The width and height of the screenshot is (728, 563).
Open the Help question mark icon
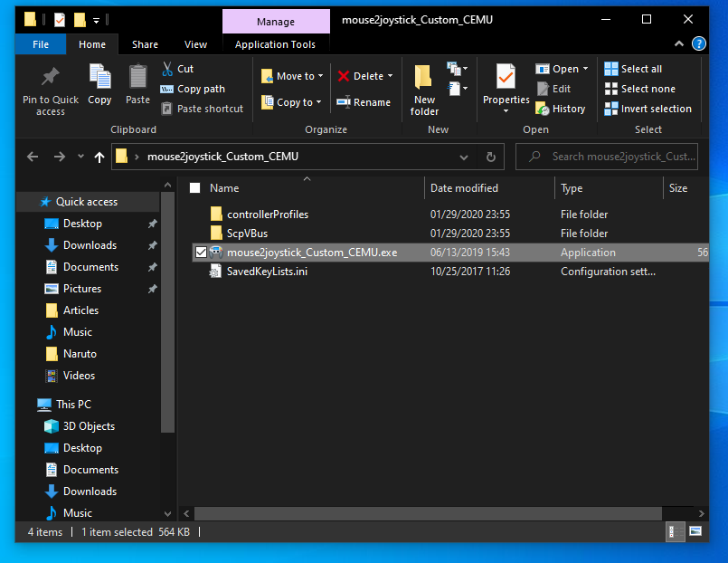click(699, 44)
